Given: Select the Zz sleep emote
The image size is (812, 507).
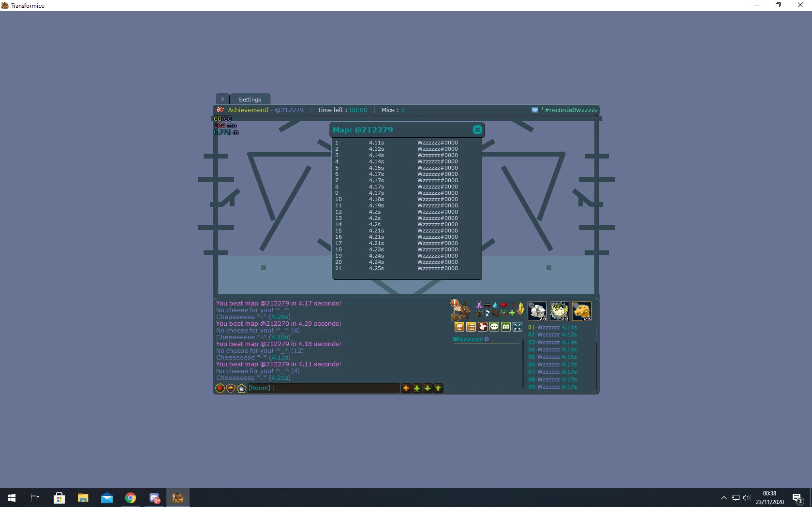Looking at the screenshot, I should tap(487, 313).
